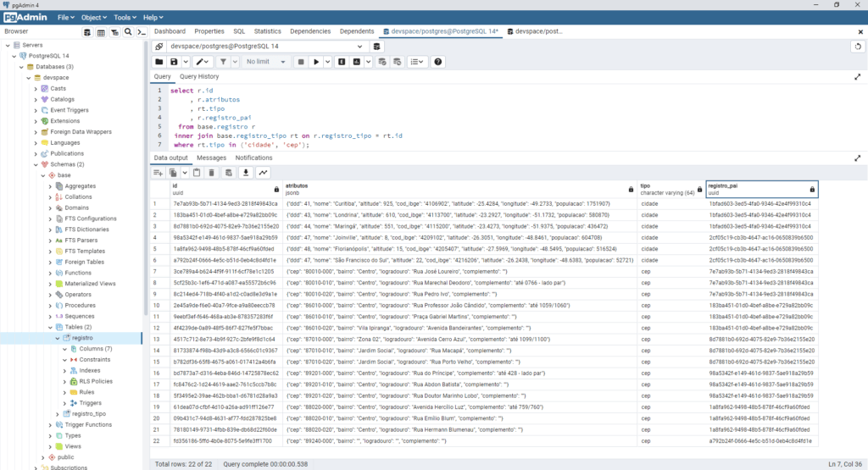Save data changes icon in the data output toolbar
The image size is (868, 470).
tap(229, 173)
